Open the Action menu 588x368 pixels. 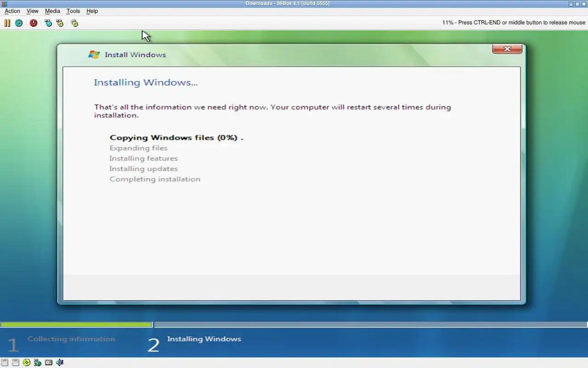(12, 11)
